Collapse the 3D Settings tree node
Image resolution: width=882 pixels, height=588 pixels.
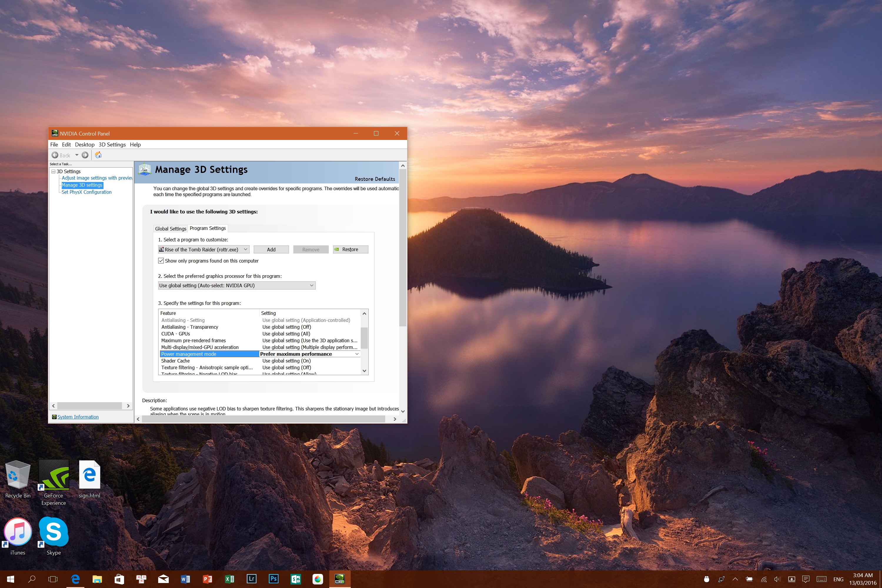(53, 171)
